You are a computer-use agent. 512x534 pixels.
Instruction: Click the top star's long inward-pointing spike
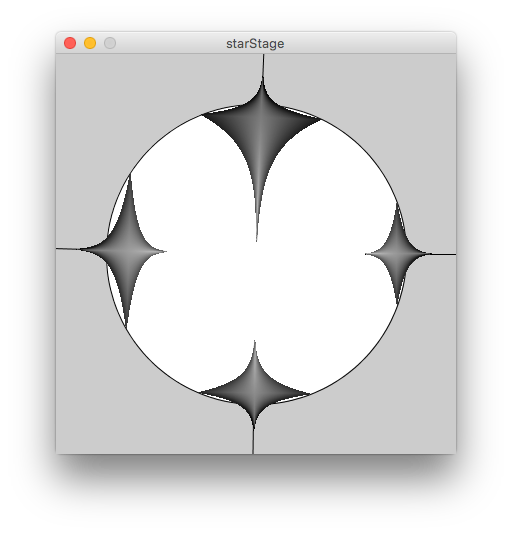258,204
